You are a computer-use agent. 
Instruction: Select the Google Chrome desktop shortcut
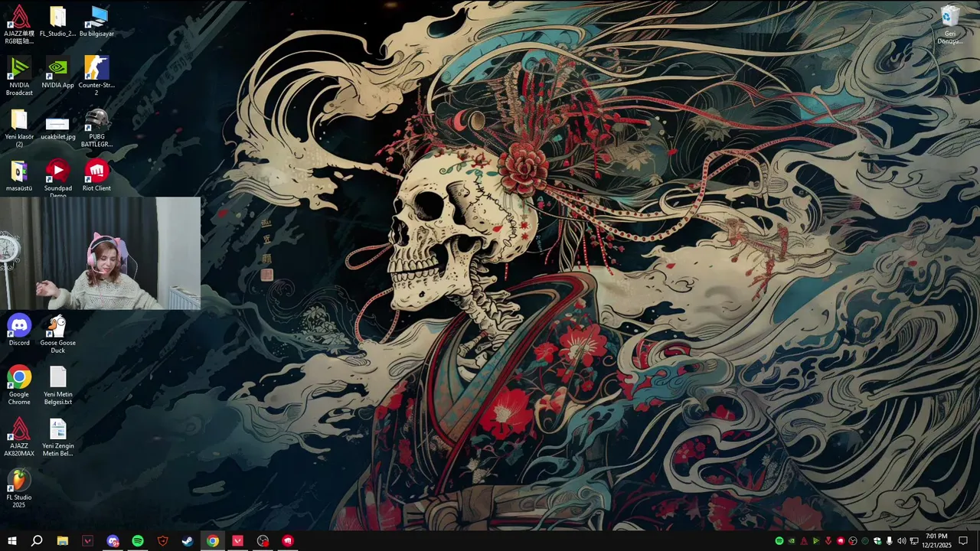(x=19, y=386)
